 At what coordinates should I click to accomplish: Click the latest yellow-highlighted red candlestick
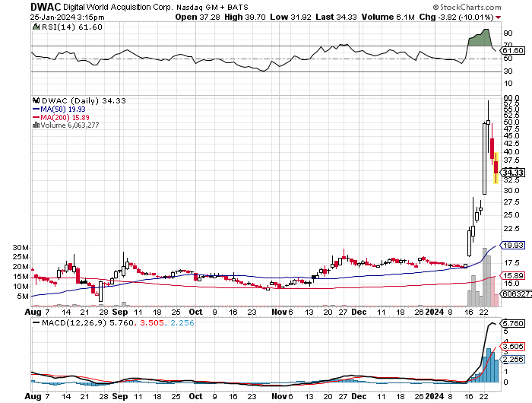496,168
